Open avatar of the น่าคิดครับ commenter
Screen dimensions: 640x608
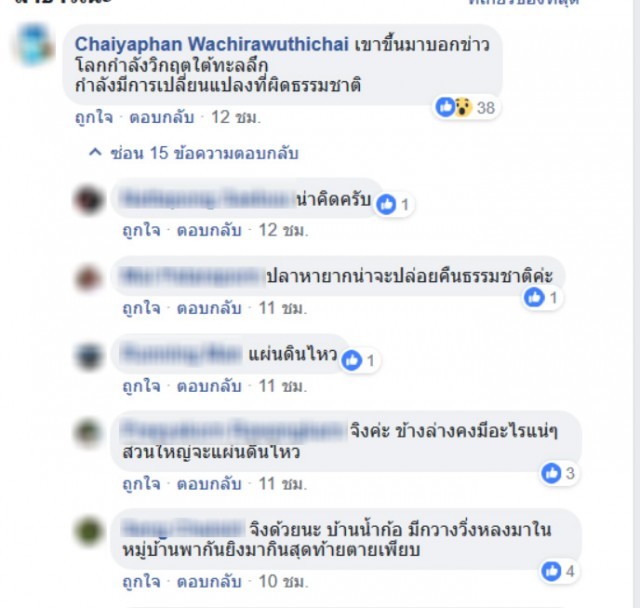point(89,200)
